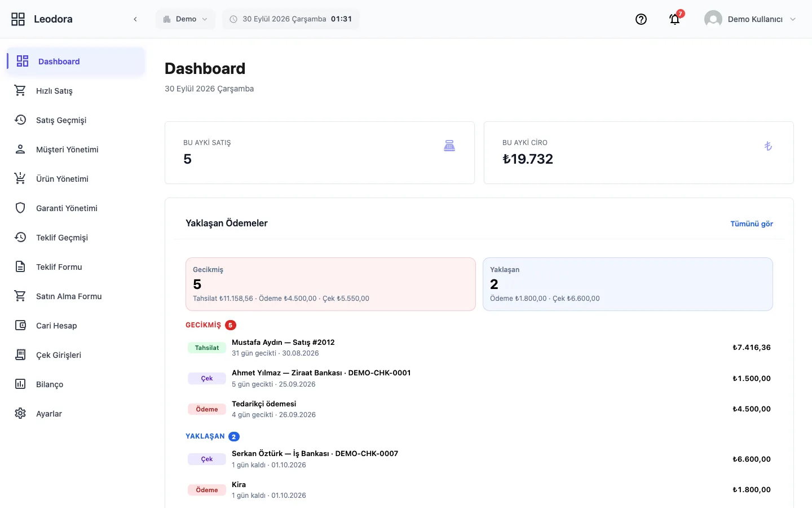The width and height of the screenshot is (812, 508).
Task: Open the Demo workspace dropdown
Action: click(x=186, y=19)
